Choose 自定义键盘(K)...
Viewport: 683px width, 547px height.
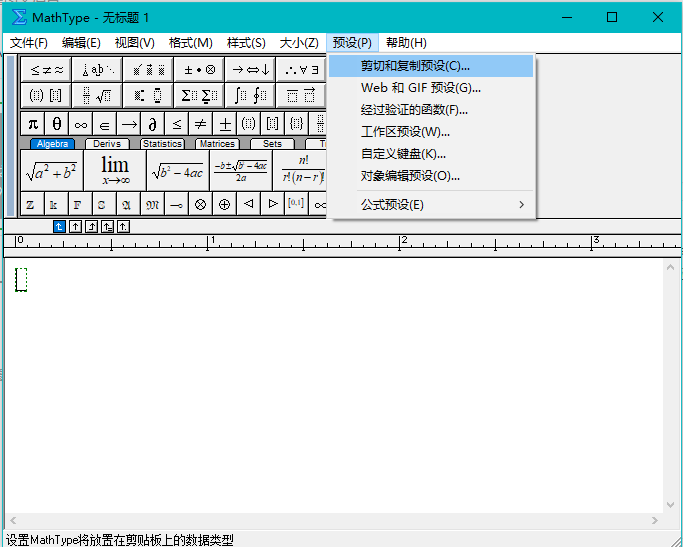pos(431,154)
